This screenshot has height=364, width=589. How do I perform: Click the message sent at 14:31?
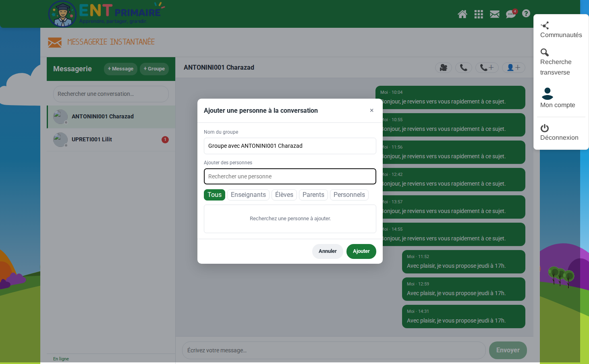point(464,316)
